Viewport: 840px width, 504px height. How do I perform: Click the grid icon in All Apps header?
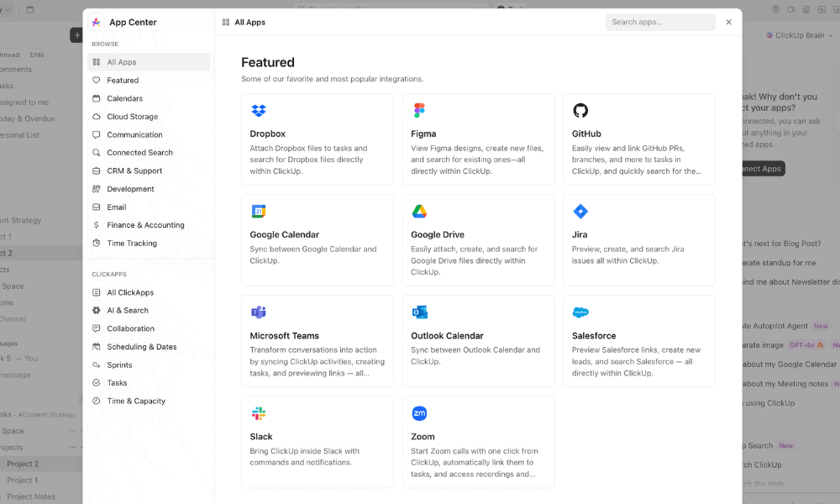click(x=226, y=22)
